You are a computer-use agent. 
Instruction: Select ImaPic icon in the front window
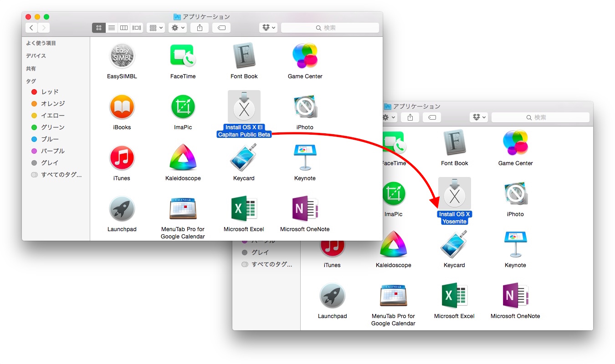click(x=183, y=107)
